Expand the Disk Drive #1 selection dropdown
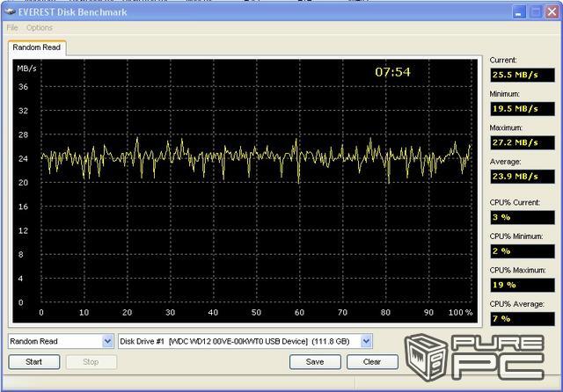Viewport: 563px width, 392px height. [x=366, y=341]
